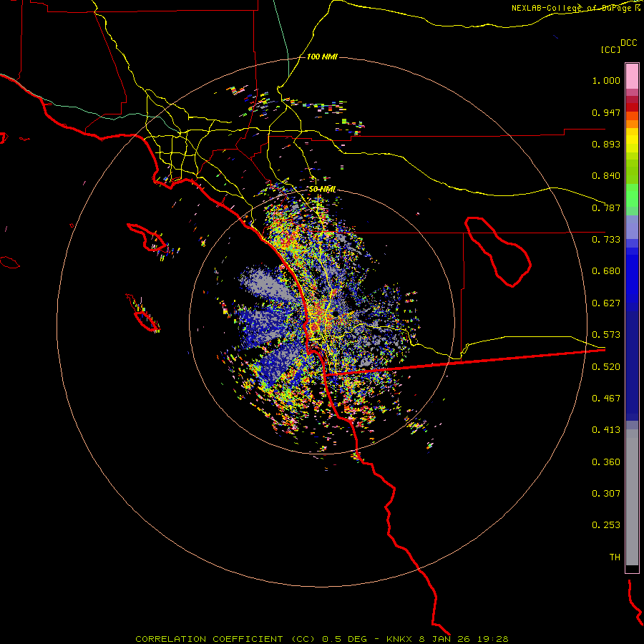The width and height of the screenshot is (644, 644).
Task: Click the Correlation Coefficient caption at bottom
Action: (x=321, y=639)
